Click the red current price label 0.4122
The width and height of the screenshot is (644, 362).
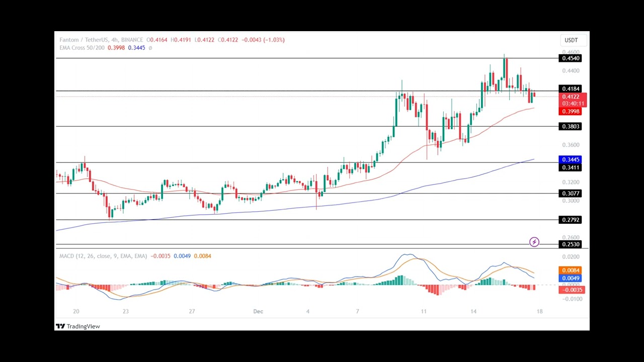click(x=571, y=97)
